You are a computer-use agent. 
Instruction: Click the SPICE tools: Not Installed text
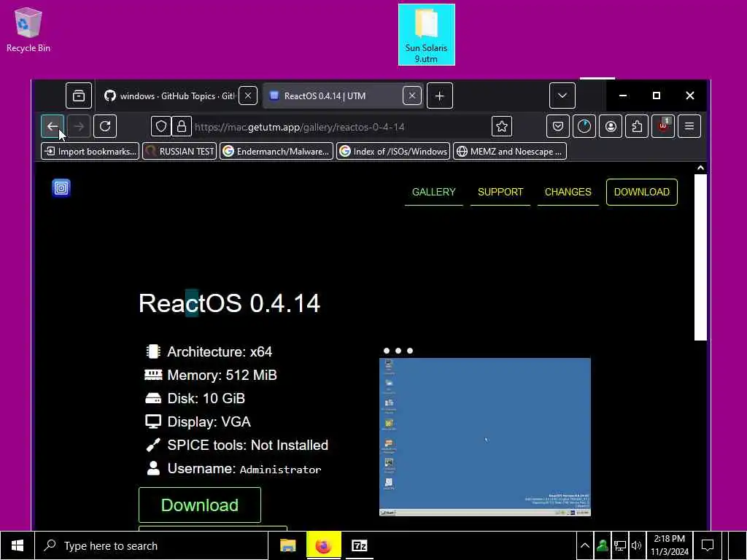tap(248, 446)
